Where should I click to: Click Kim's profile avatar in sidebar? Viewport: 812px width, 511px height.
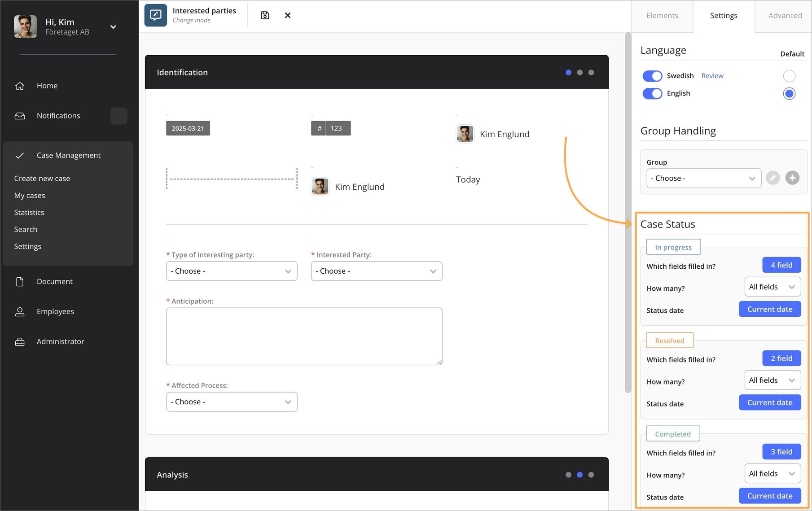click(26, 26)
